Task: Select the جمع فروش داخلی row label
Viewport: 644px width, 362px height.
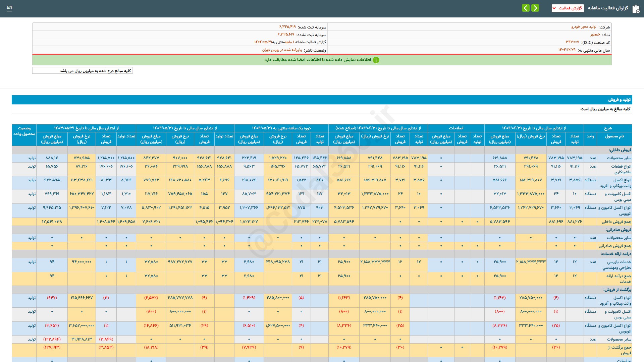Action: tap(616, 222)
